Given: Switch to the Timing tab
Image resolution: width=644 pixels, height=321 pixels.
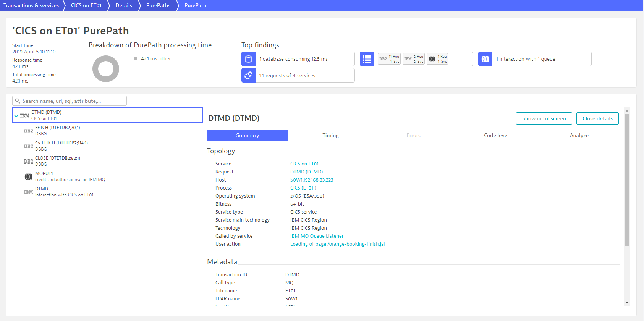Looking at the screenshot, I should pyautogui.click(x=330, y=135).
